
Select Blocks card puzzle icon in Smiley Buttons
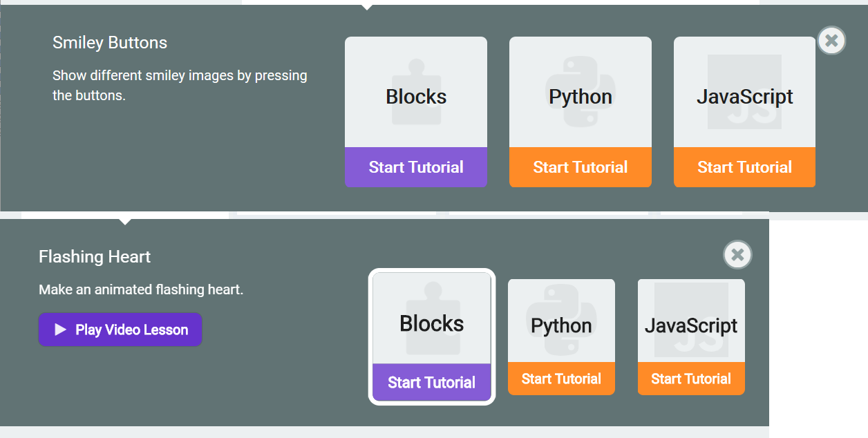tap(416, 92)
